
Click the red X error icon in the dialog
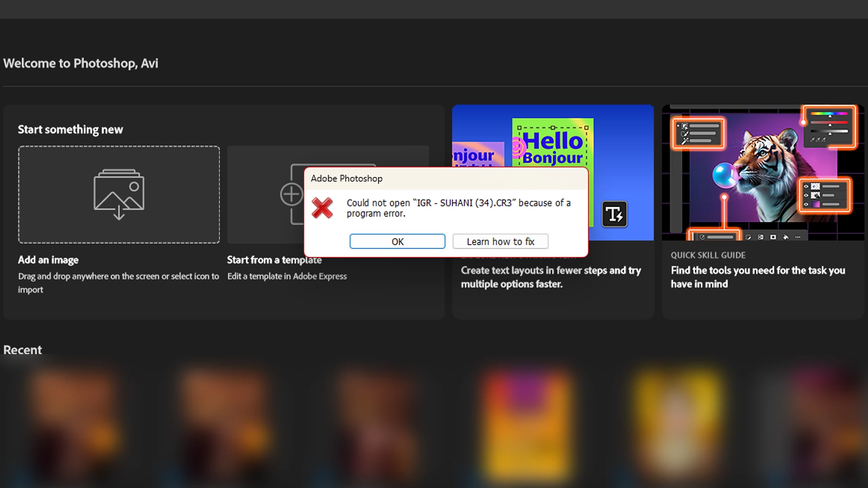point(322,208)
